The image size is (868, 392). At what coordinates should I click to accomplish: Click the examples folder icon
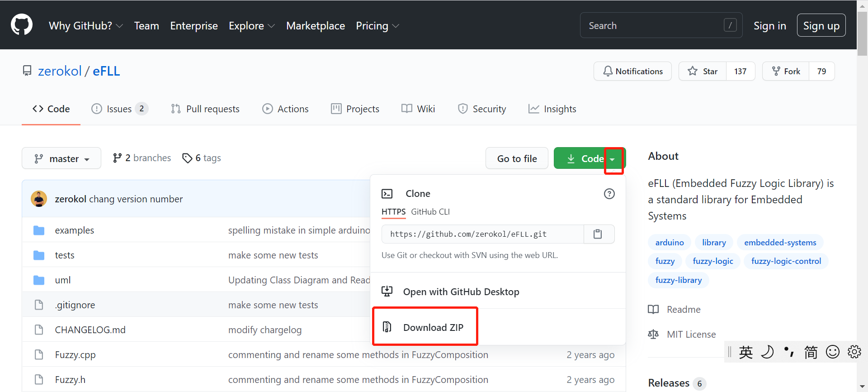click(39, 230)
